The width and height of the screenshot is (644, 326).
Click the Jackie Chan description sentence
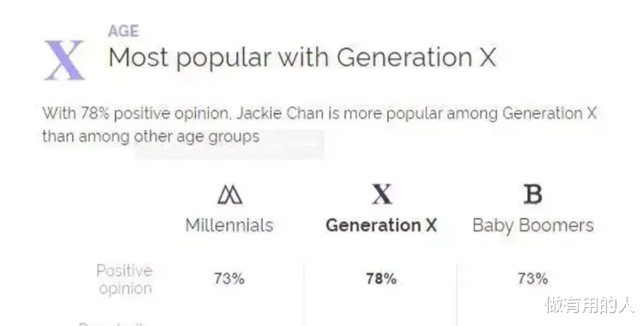click(319, 124)
